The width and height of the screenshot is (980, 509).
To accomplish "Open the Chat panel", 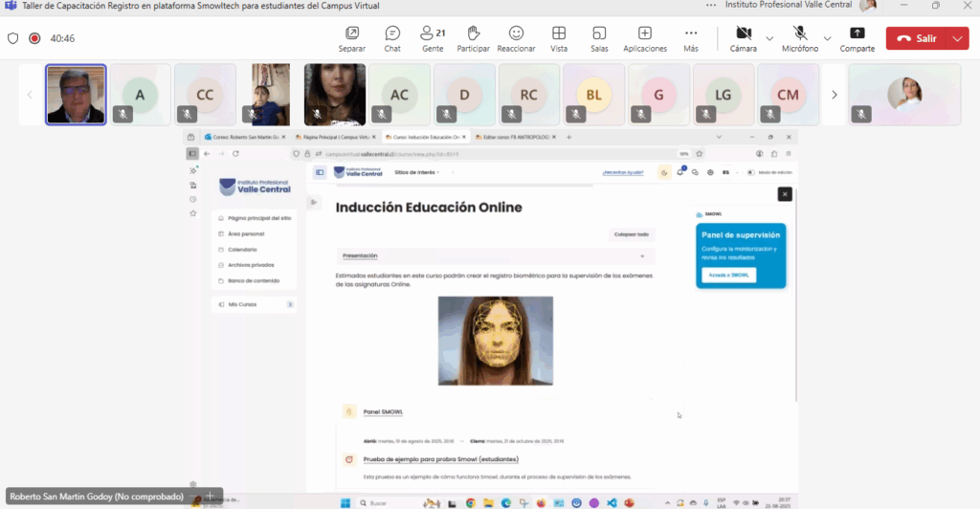I will [392, 38].
